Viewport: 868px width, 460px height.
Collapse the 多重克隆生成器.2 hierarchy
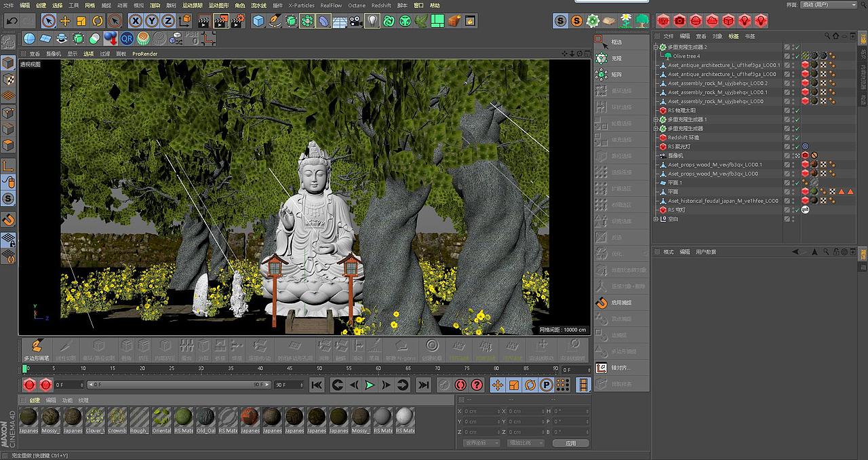point(655,46)
